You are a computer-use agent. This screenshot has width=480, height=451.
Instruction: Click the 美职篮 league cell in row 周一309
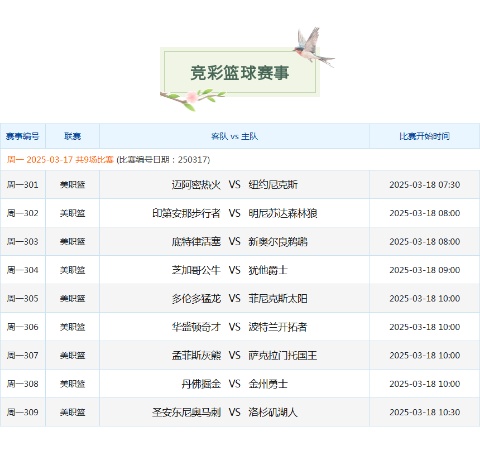pos(73,412)
